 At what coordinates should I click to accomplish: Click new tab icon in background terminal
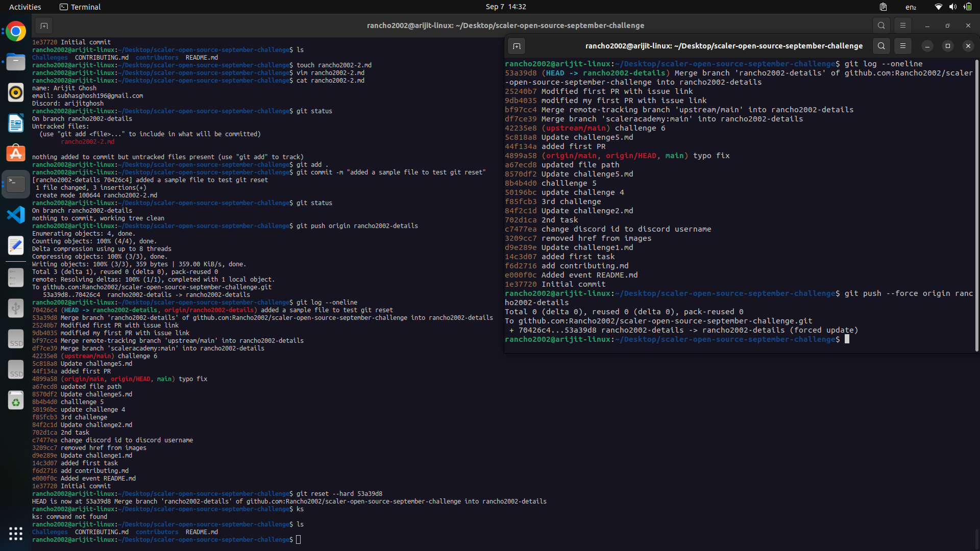tap(44, 26)
